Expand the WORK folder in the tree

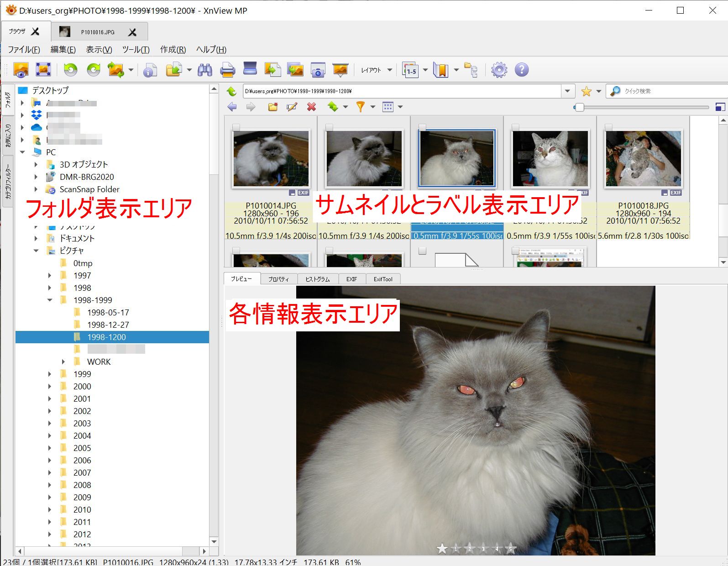63,362
